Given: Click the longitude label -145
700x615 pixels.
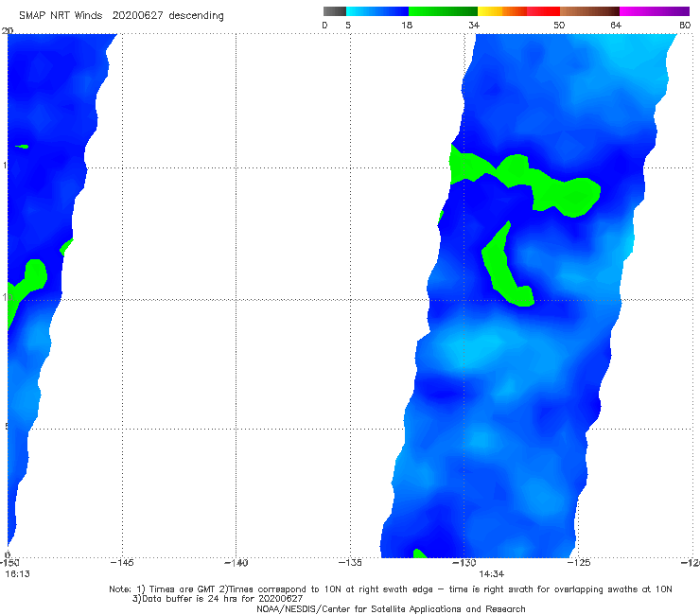Looking at the screenshot, I should pos(122,563).
